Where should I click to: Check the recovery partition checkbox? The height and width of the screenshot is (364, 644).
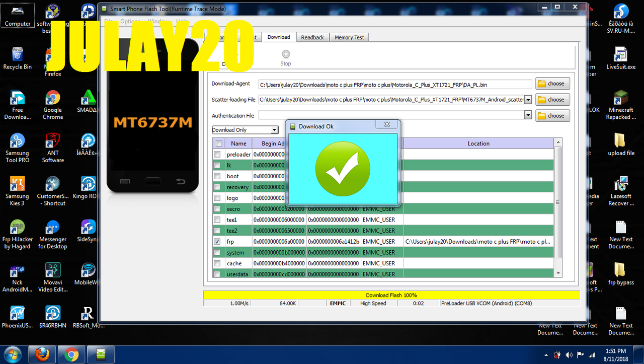[x=217, y=187]
